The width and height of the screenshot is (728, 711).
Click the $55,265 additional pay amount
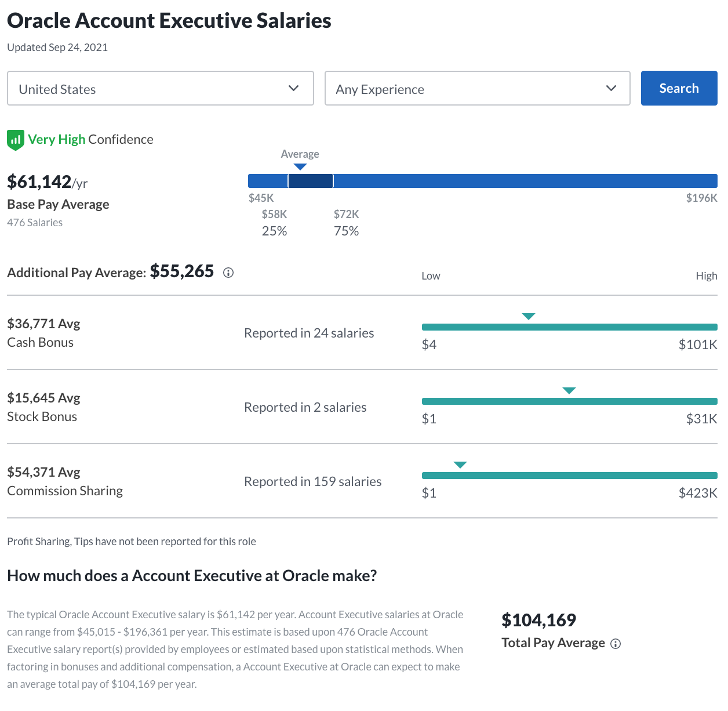(x=182, y=271)
